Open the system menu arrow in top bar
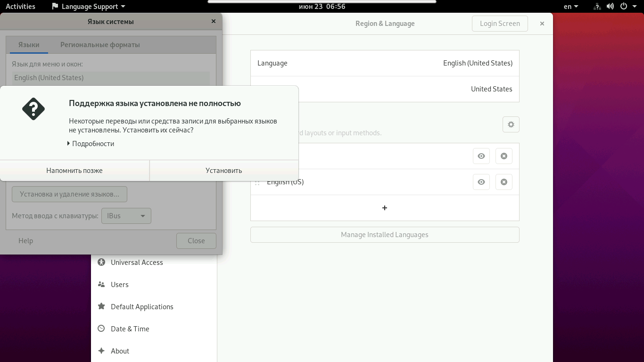 click(x=635, y=7)
